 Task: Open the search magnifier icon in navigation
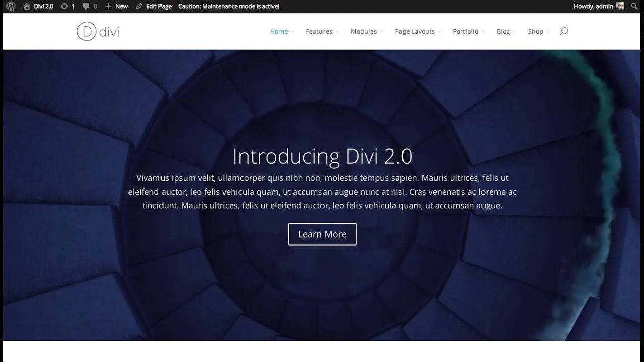[563, 31]
